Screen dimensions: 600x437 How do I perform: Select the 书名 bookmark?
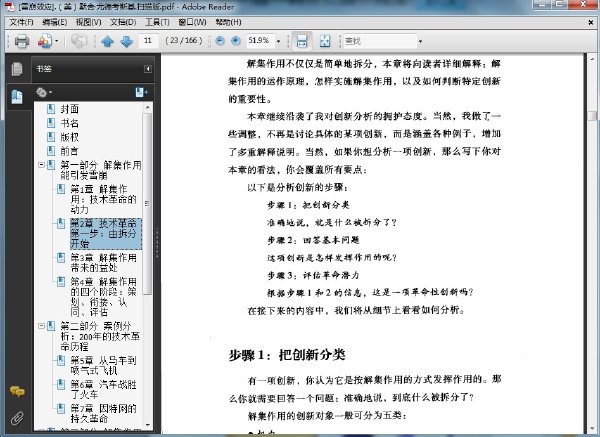[70, 123]
